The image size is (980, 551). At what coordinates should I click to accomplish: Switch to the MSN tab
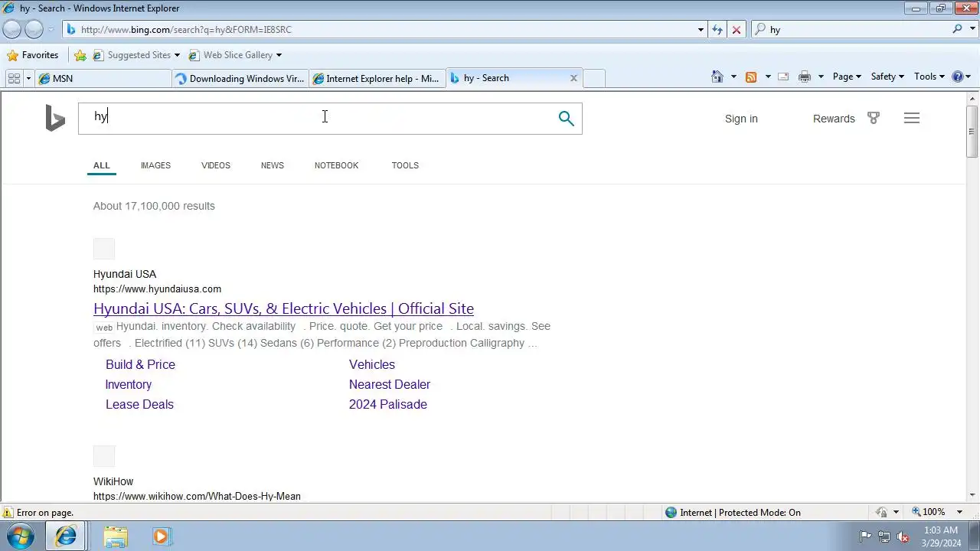(103, 78)
